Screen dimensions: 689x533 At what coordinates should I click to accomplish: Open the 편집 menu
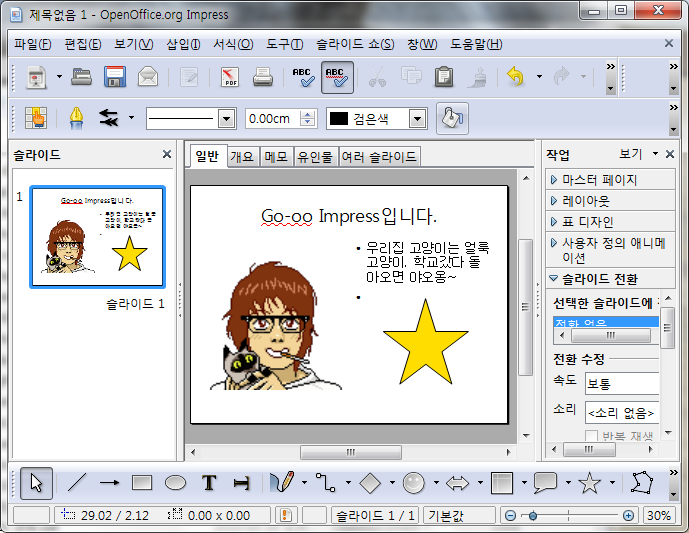click(x=83, y=44)
